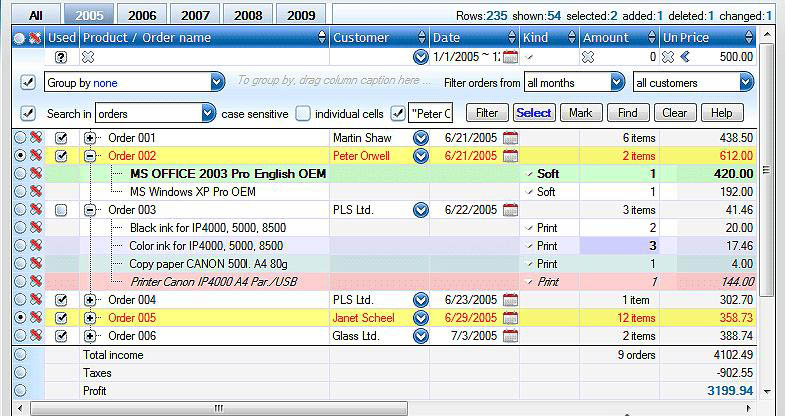The width and height of the screenshot is (785, 416).
Task: Toggle Used checkbox for Order 004
Action: [61, 300]
